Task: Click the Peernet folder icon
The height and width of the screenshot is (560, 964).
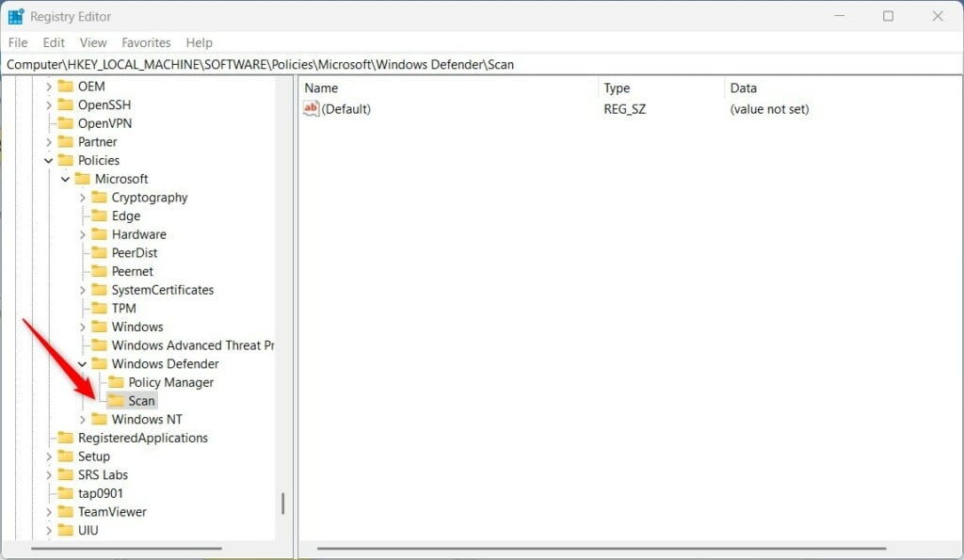Action: (x=99, y=271)
